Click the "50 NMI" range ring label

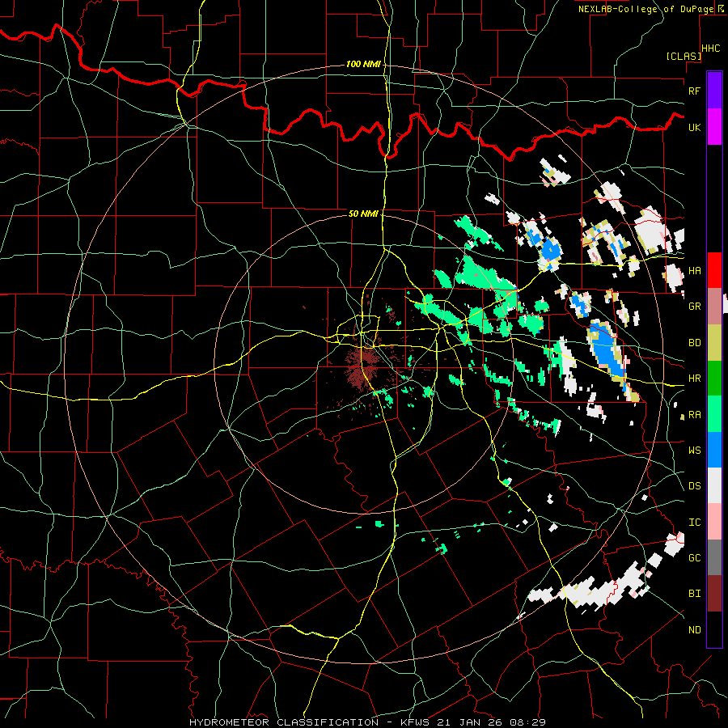click(x=363, y=214)
